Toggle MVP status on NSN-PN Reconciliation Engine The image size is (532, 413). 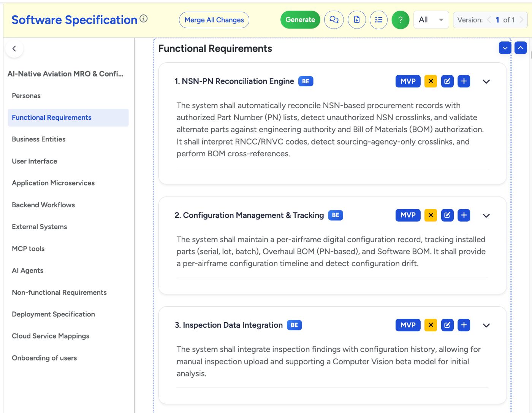point(407,81)
